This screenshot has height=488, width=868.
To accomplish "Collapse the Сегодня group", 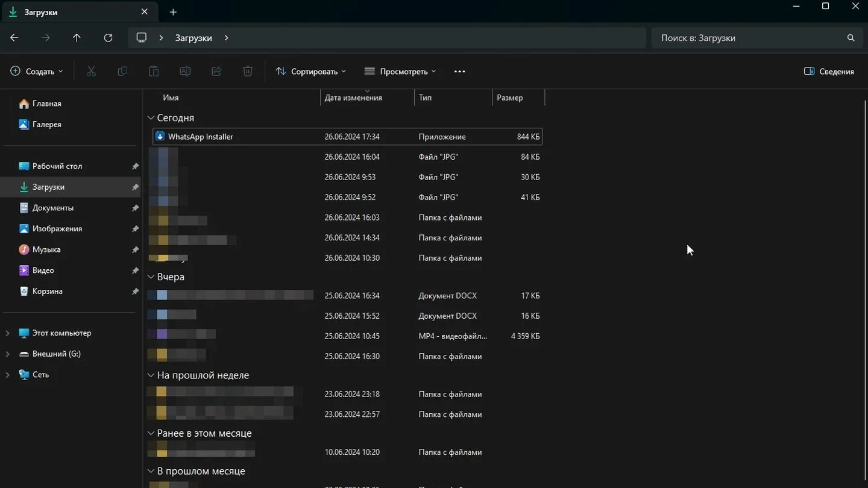I will (x=151, y=118).
